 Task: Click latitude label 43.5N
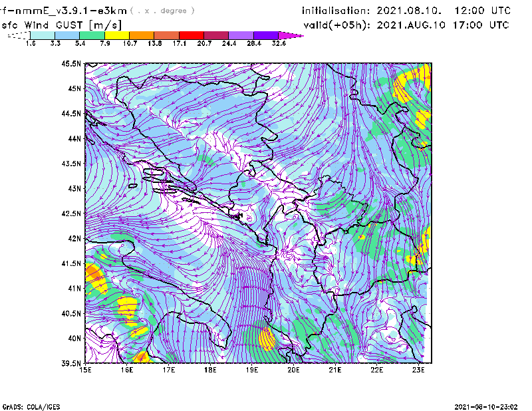point(71,164)
